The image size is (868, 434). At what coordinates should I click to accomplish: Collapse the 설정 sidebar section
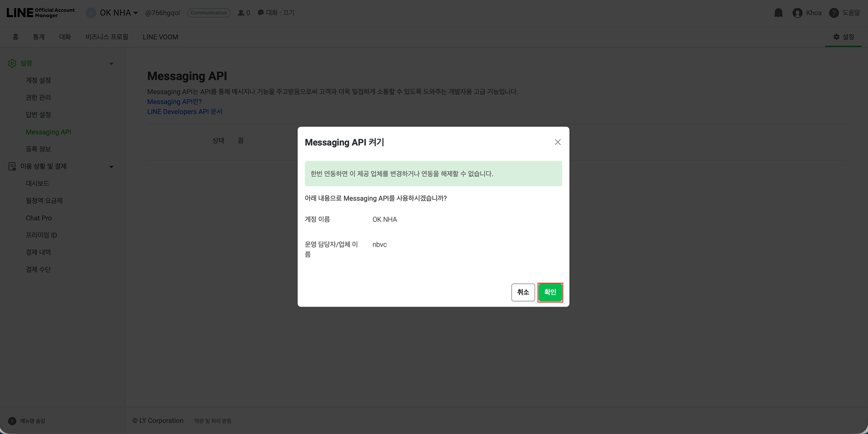click(x=111, y=63)
